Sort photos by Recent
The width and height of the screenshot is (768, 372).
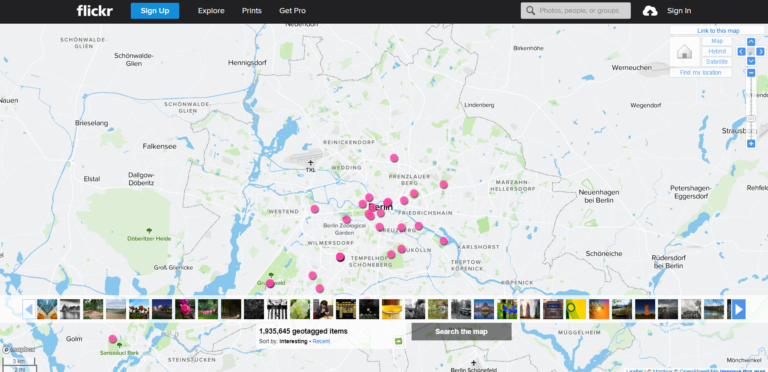click(x=321, y=341)
